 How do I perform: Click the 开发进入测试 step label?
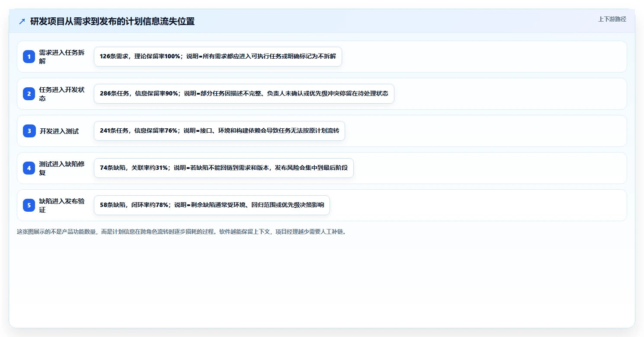59,131
